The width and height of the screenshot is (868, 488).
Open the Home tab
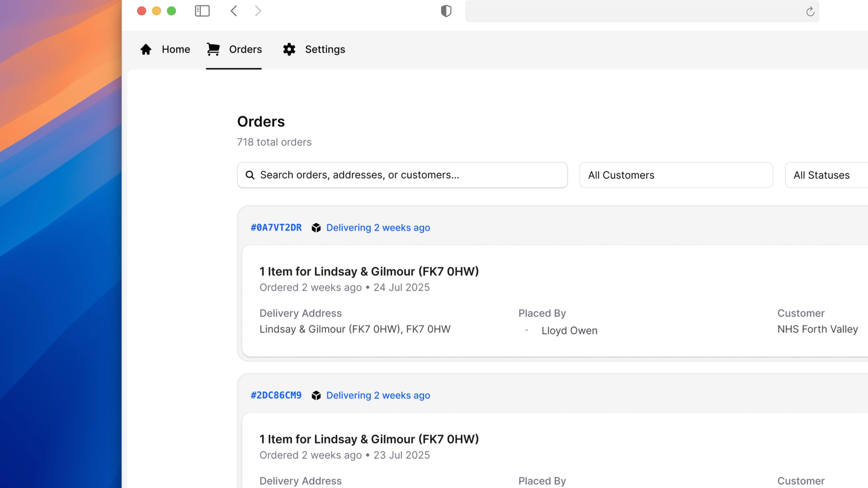click(165, 49)
